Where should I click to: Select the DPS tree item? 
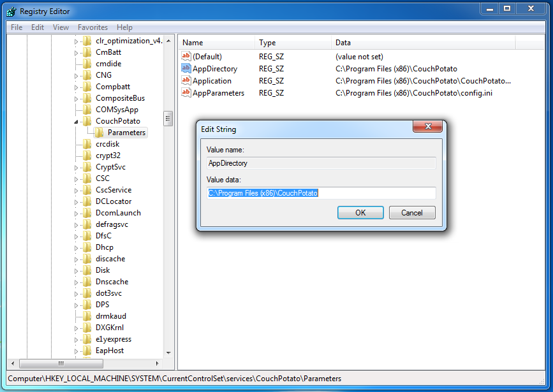(x=102, y=305)
